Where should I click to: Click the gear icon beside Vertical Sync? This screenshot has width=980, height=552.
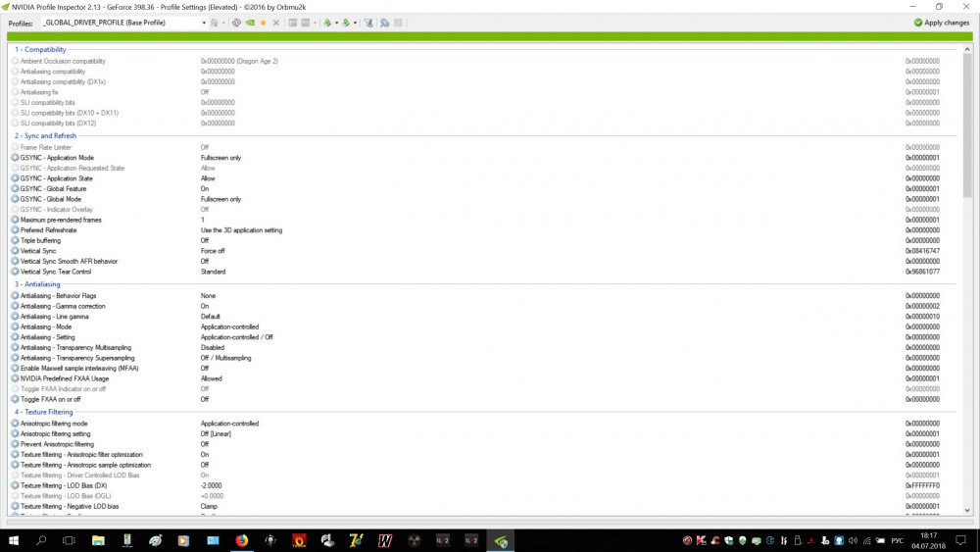15,251
